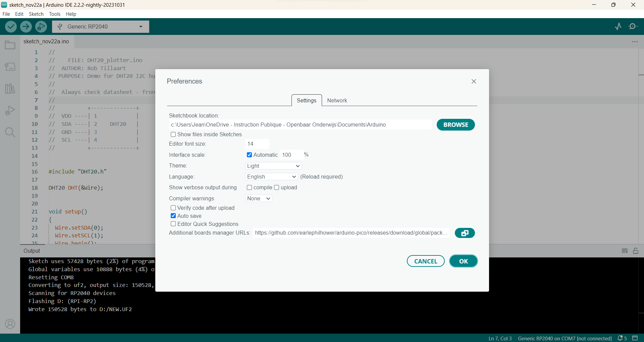Click the editor tab ellipsis menu

pos(635,42)
